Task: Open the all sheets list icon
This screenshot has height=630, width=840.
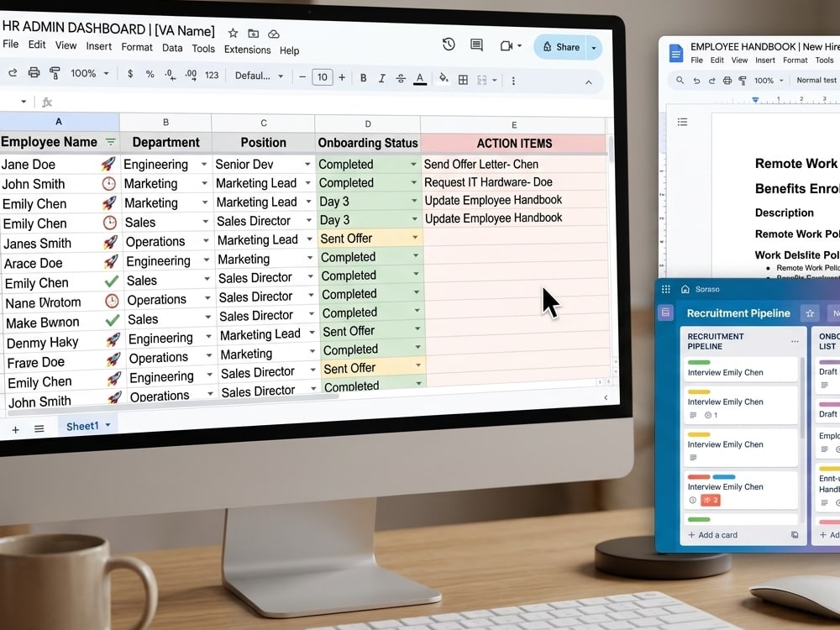Action: (39, 428)
